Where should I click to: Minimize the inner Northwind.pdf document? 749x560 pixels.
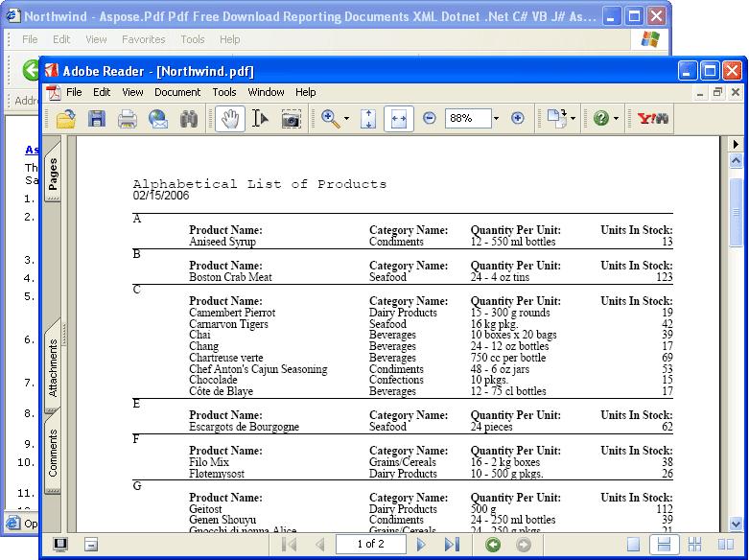click(x=700, y=92)
